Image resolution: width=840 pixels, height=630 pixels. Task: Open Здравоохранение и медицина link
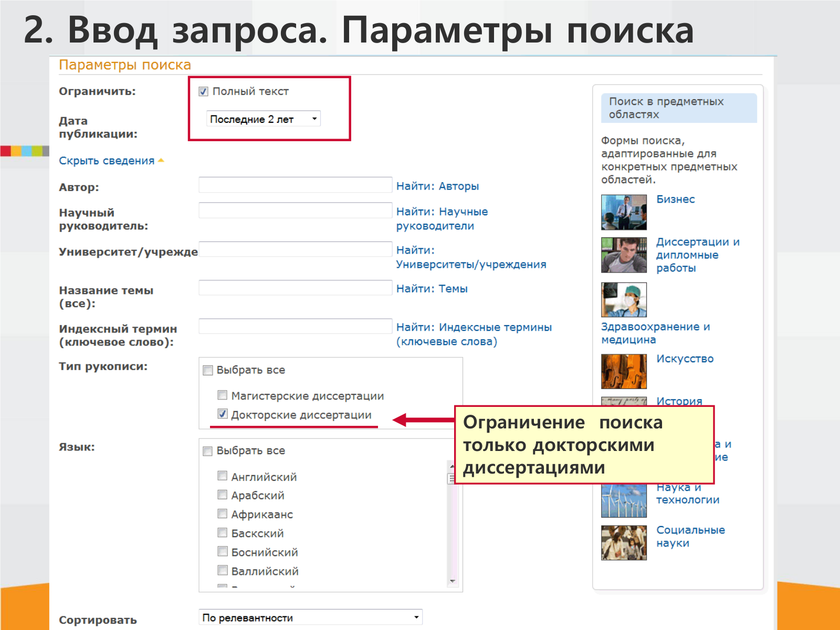[656, 333]
